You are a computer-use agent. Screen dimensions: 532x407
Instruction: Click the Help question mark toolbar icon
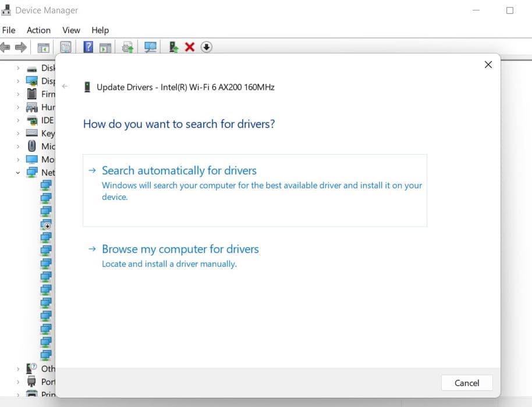pyautogui.click(x=88, y=47)
